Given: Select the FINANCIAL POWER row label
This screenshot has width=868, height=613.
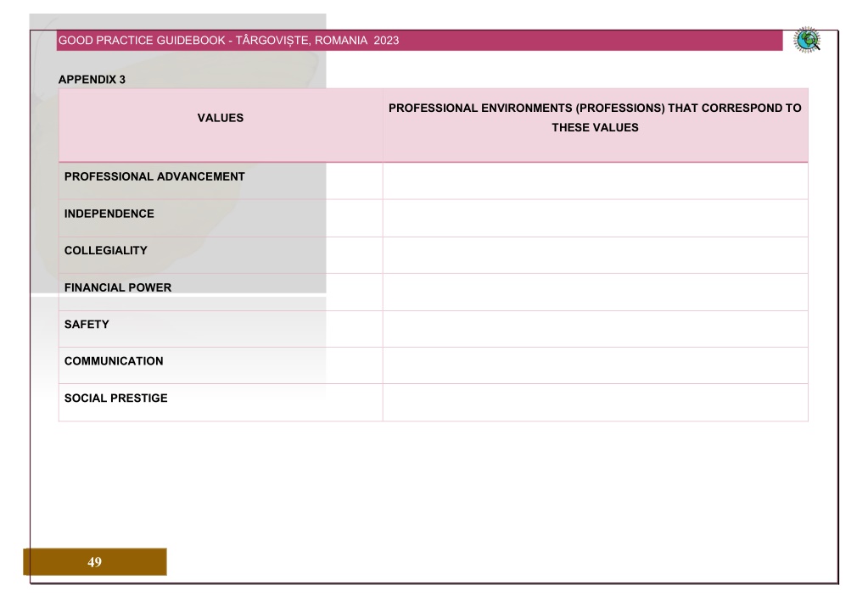Looking at the screenshot, I should point(118,287).
